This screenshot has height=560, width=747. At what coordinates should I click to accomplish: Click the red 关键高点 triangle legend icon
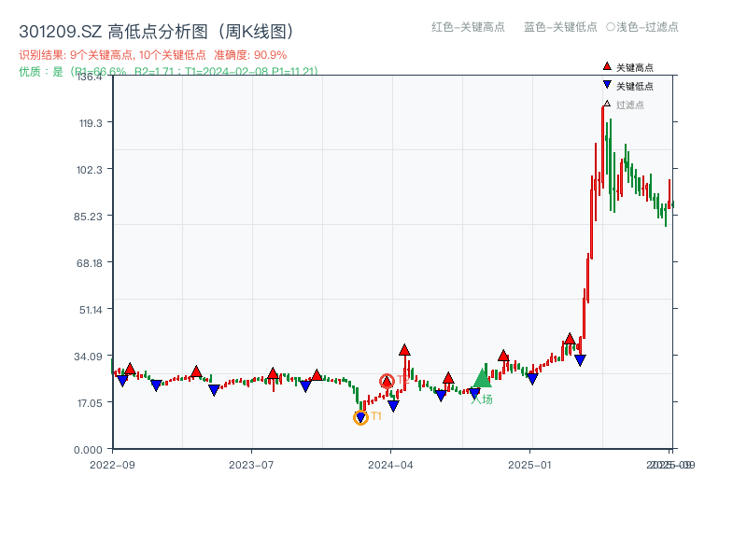click(x=605, y=66)
